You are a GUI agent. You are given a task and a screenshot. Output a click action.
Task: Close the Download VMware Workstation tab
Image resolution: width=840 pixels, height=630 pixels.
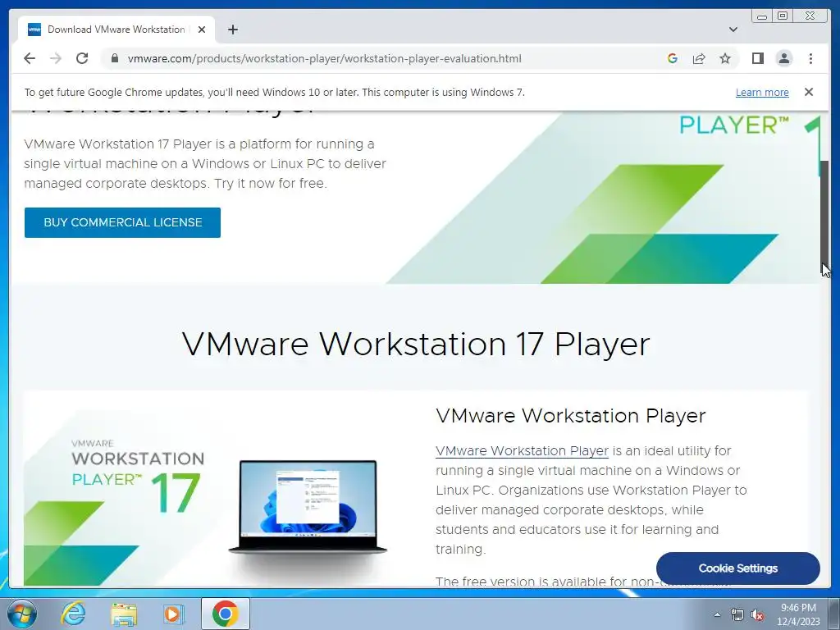202,30
